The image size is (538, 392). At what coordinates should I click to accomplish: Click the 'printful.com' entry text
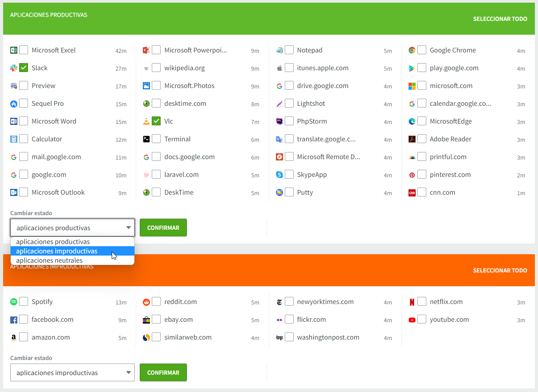(x=448, y=157)
